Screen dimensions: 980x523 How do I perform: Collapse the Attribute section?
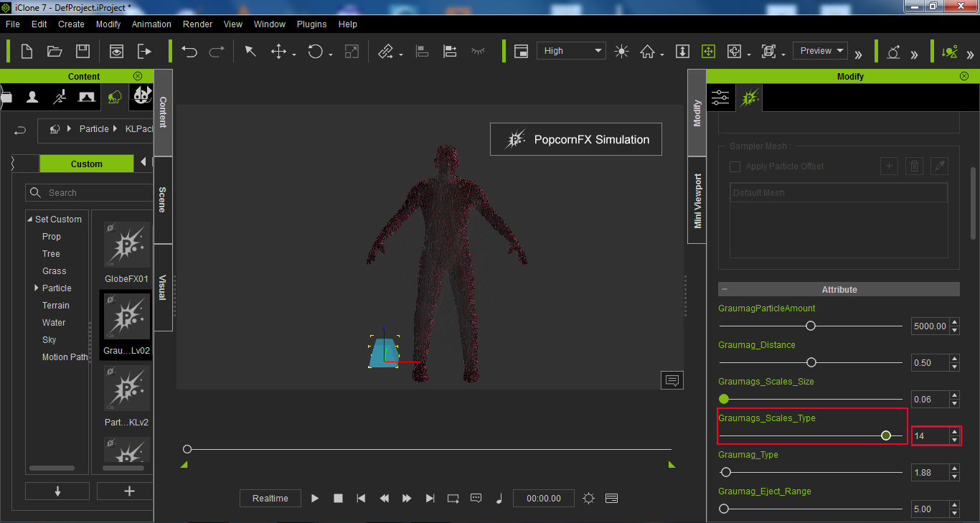pos(725,290)
